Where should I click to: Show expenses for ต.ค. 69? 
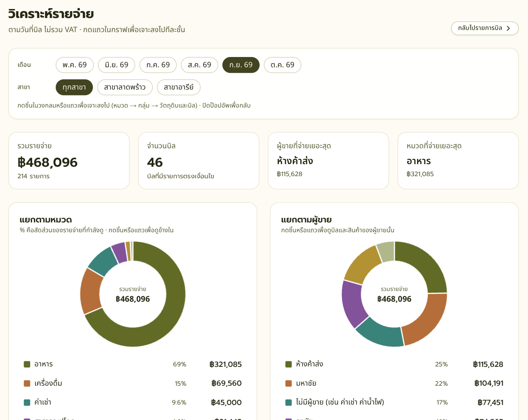pyautogui.click(x=282, y=65)
